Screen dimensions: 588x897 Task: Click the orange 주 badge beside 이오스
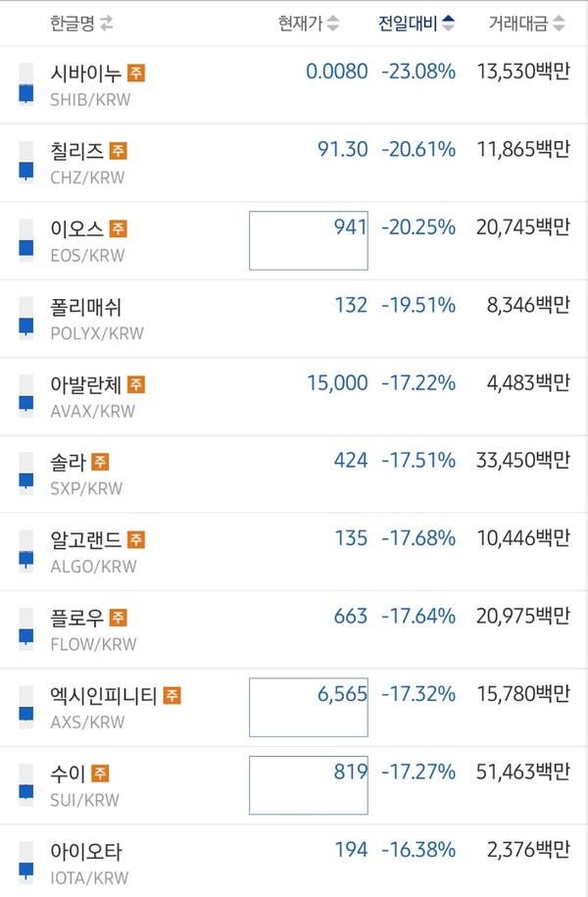[x=119, y=228]
